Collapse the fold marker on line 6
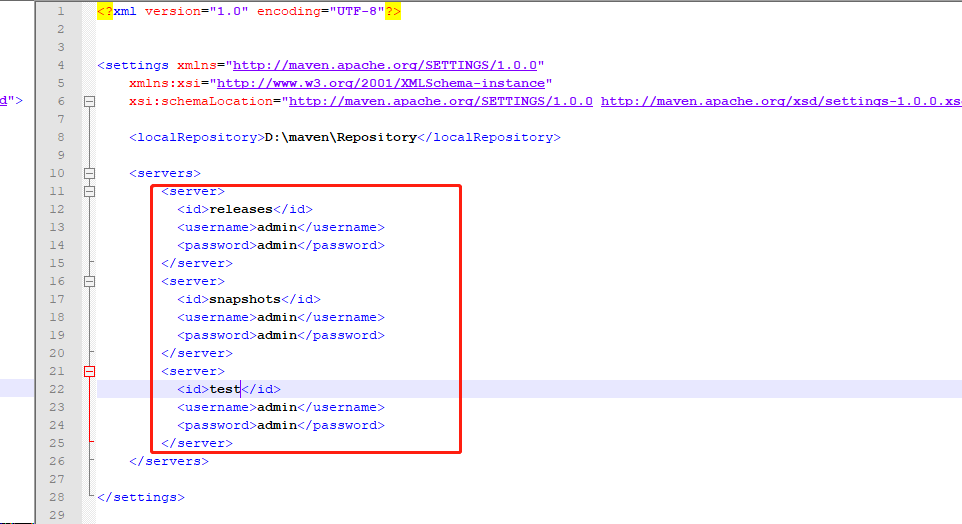Screen dimensions: 962x524 [x=90, y=101]
